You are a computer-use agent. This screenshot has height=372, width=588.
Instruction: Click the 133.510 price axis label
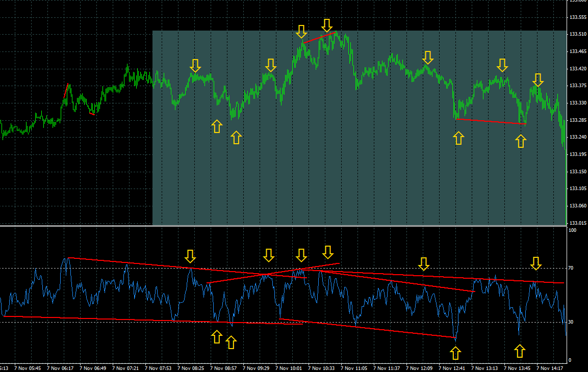[578, 34]
